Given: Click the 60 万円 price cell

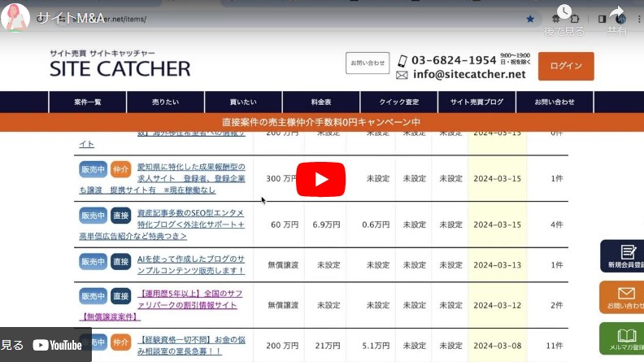Looking at the screenshot, I should click(285, 225).
